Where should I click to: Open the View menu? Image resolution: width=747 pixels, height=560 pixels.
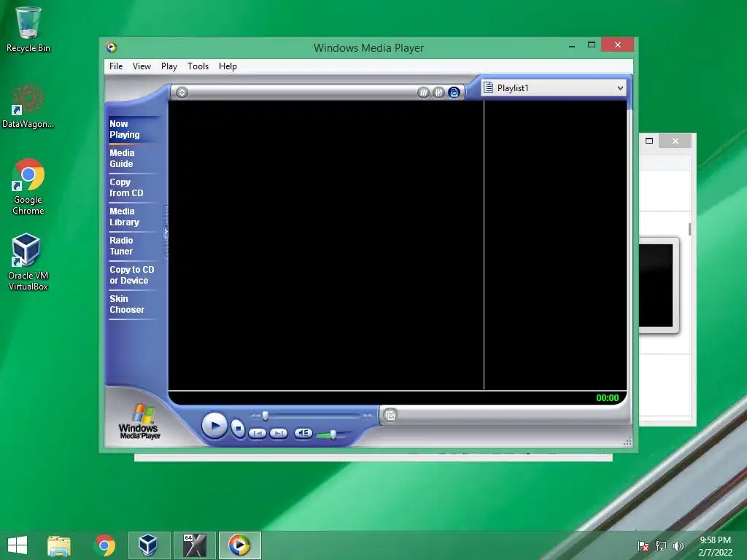[142, 66]
